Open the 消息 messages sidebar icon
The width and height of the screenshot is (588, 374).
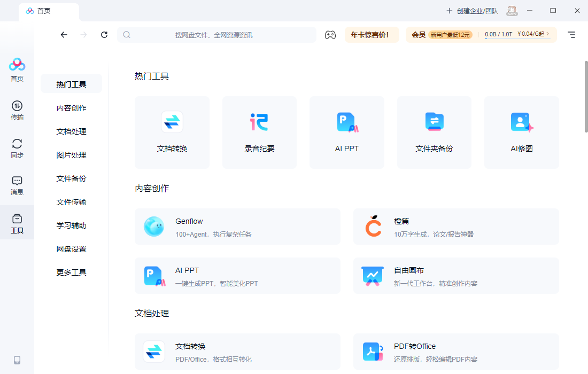pos(17,185)
